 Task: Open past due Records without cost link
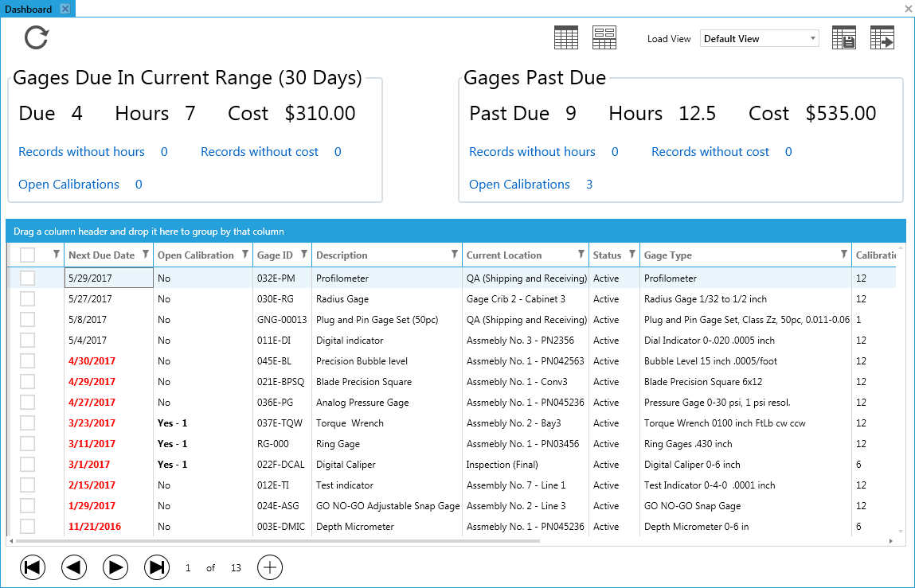click(x=710, y=151)
